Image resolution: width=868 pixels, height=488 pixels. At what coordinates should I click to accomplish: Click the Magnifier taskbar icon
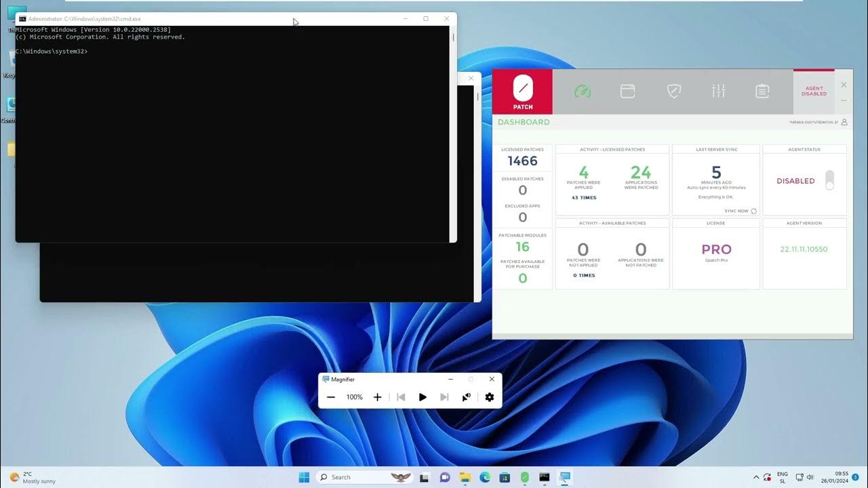(564, 477)
